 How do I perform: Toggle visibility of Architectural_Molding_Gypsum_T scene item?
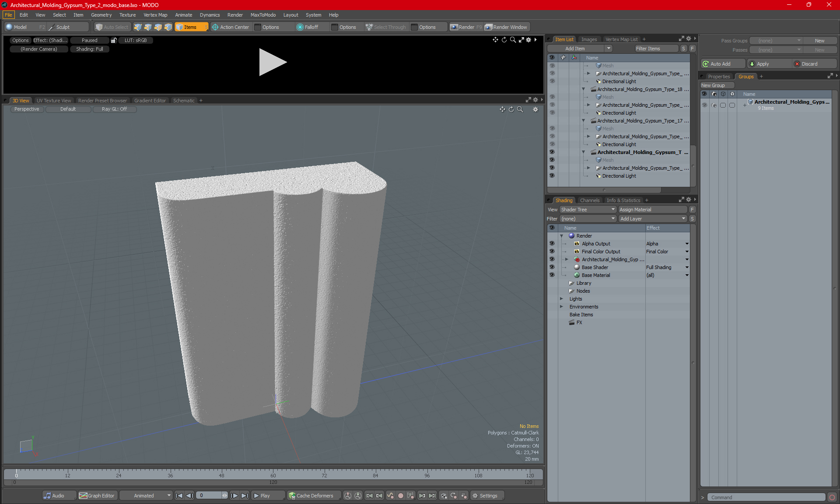[x=552, y=152]
